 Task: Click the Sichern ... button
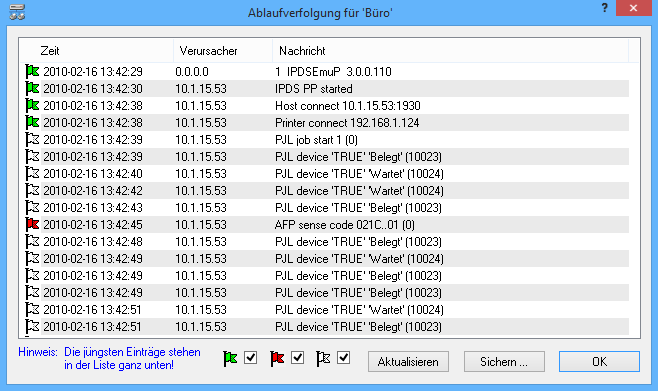click(504, 362)
